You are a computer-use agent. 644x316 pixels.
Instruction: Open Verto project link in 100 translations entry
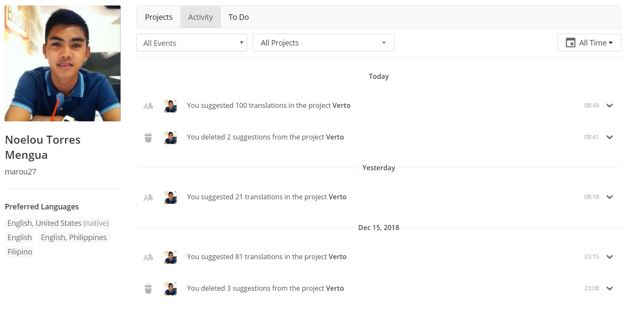(341, 105)
